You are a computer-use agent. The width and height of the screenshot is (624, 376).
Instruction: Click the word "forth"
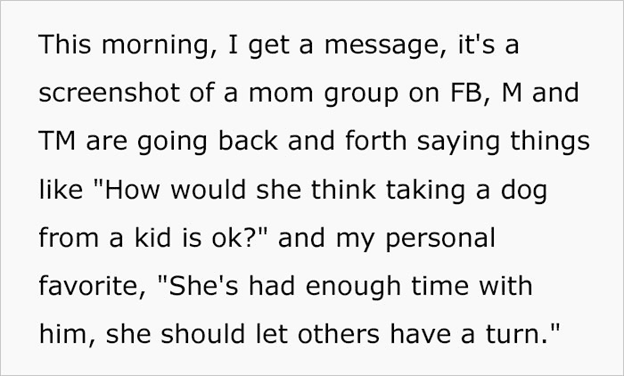(x=376, y=140)
